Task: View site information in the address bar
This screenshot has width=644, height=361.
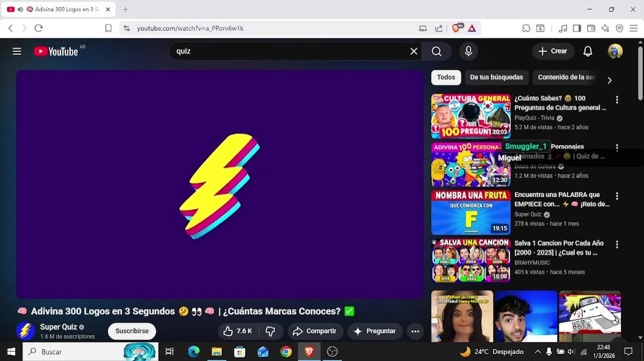Action: point(126,29)
